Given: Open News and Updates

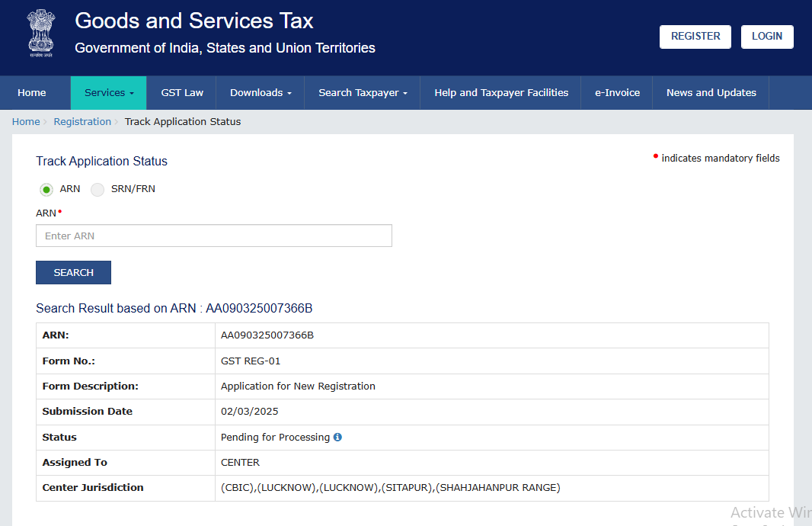Looking at the screenshot, I should tap(711, 93).
